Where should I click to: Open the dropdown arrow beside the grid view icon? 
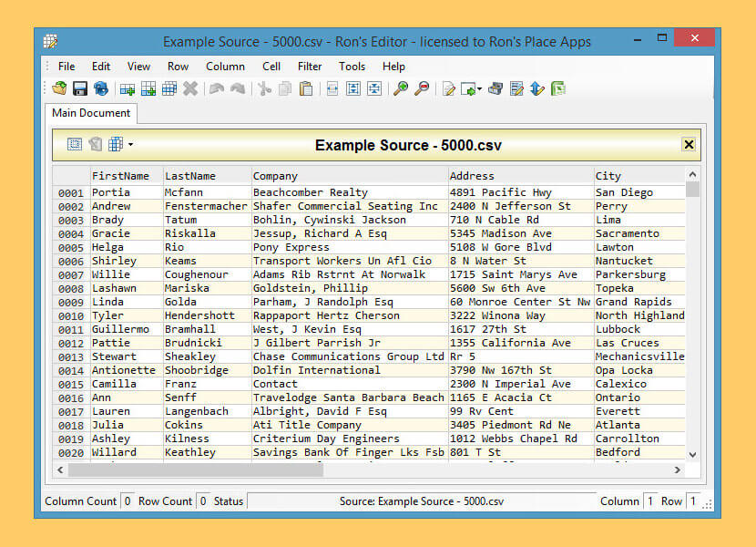click(130, 144)
